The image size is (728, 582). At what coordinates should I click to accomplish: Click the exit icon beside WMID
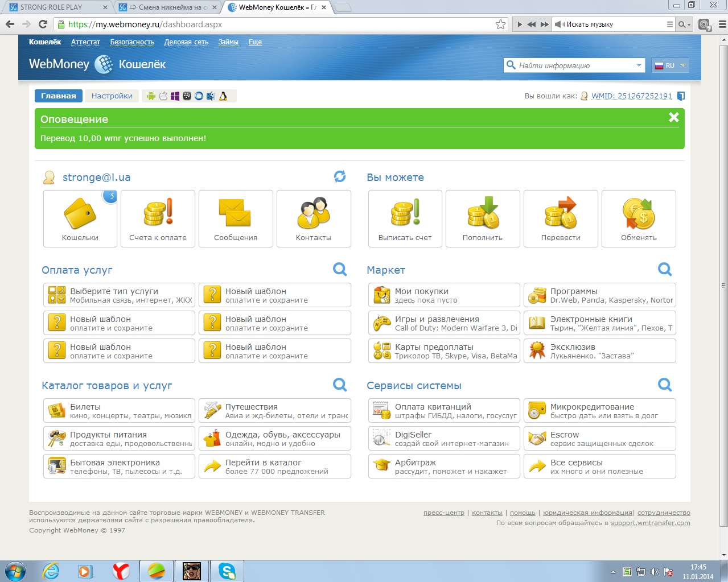pyautogui.click(x=681, y=96)
